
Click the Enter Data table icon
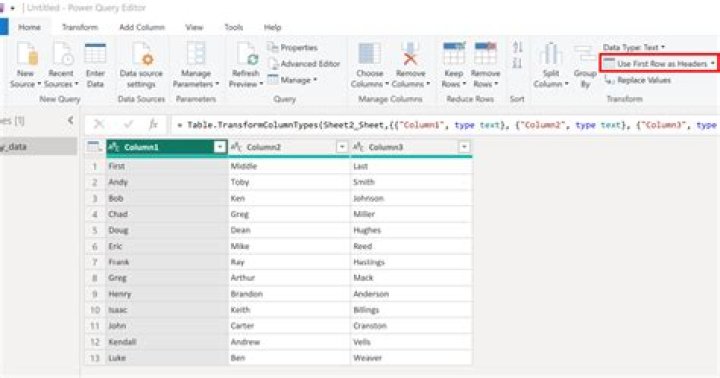point(96,54)
